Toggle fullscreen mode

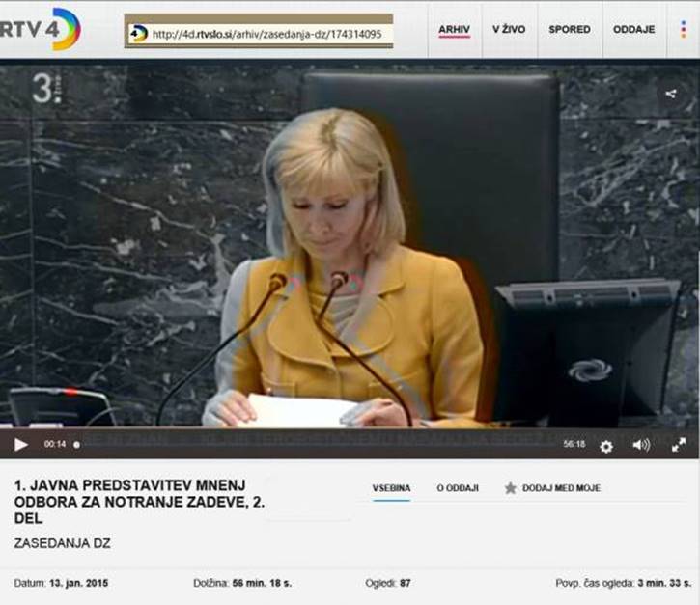click(679, 445)
